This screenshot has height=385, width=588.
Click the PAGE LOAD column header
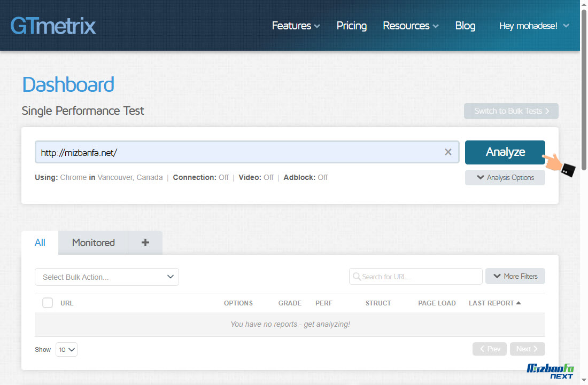(437, 303)
